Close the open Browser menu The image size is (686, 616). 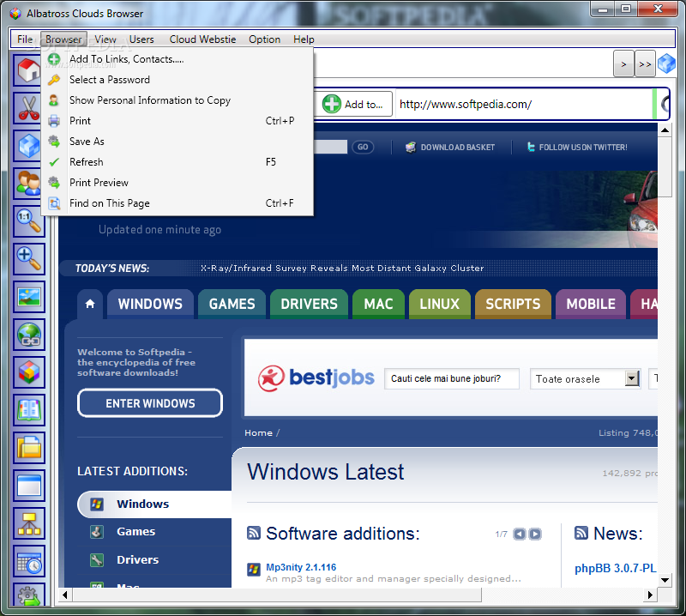(63, 39)
